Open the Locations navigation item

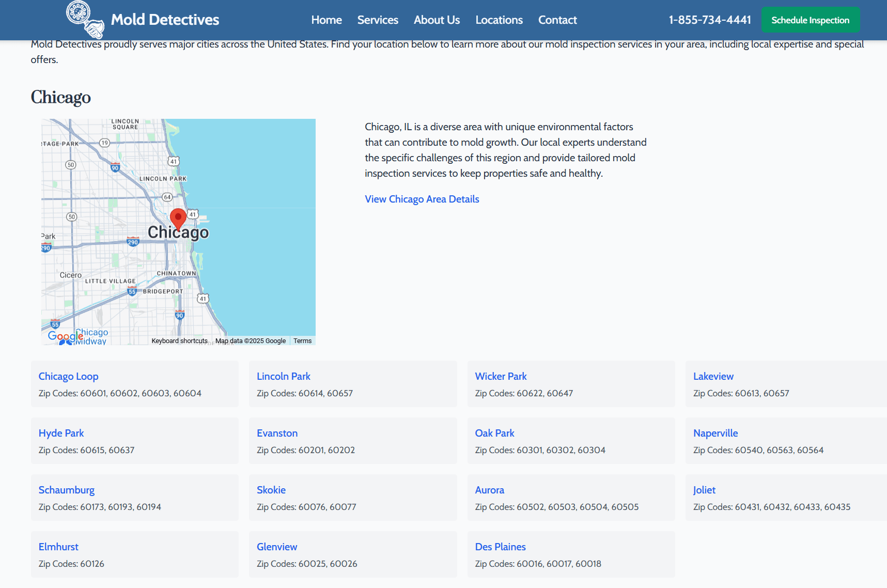point(499,20)
